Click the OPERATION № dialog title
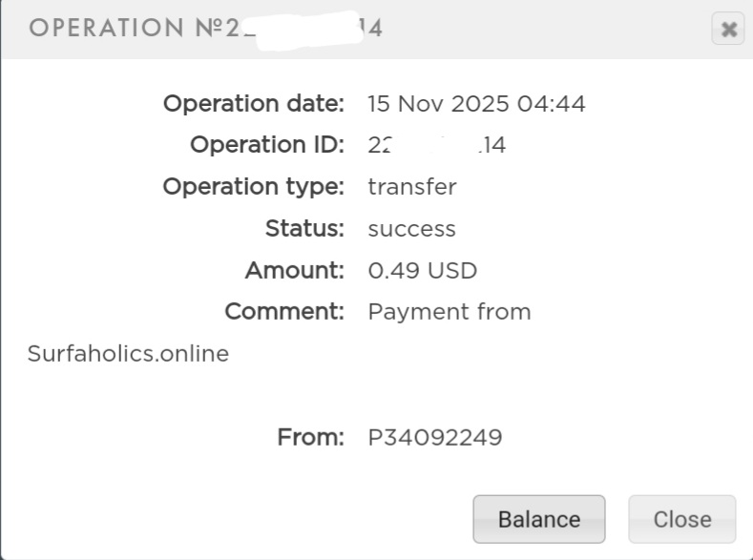Screen dimensions: 753x560 [205, 29]
